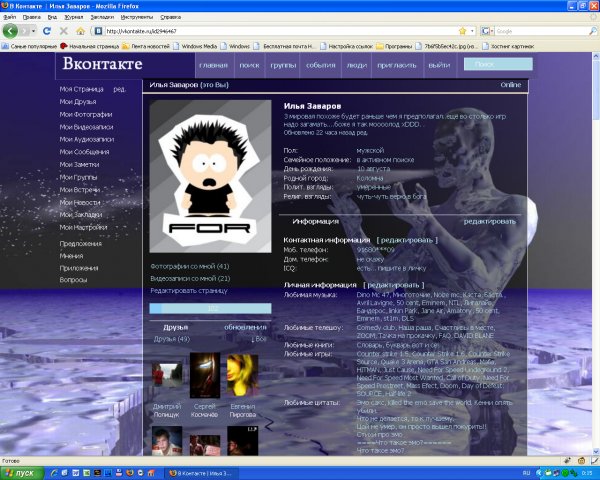
Task: Click the search magnifier icon in Firefox
Action: (x=593, y=31)
